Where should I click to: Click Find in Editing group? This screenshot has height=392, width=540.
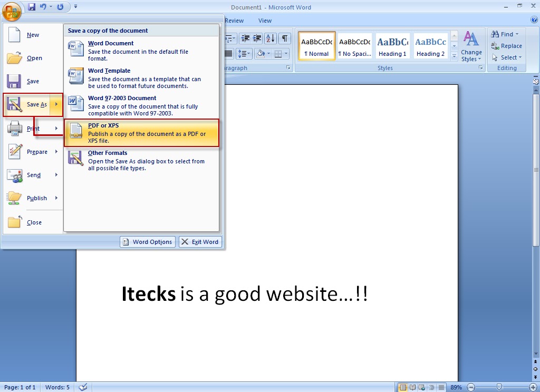[505, 34]
